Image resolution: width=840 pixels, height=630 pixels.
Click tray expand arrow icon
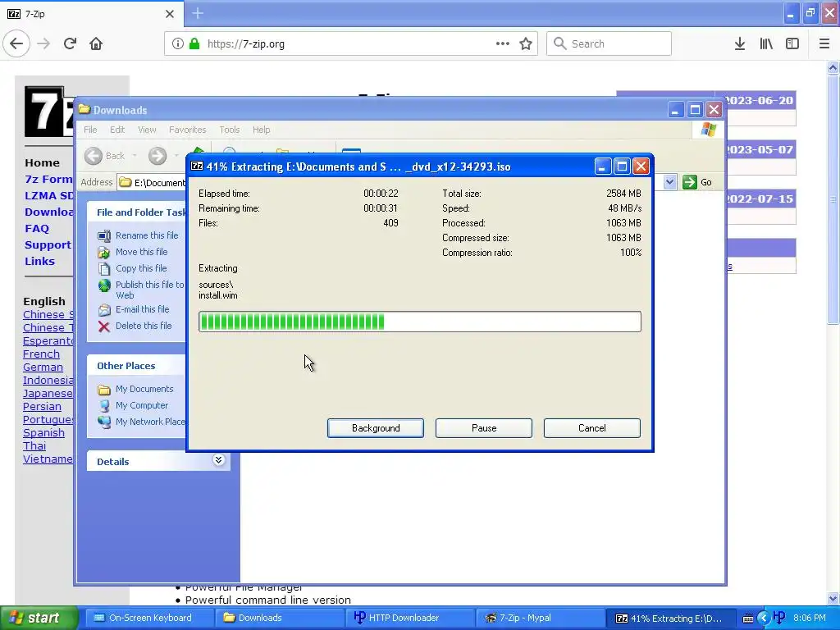point(764,619)
